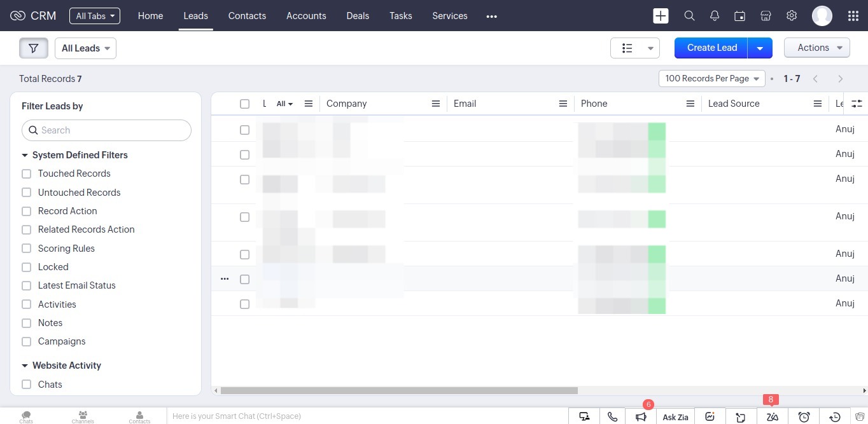Collapse the System Defined Filters section

25,155
